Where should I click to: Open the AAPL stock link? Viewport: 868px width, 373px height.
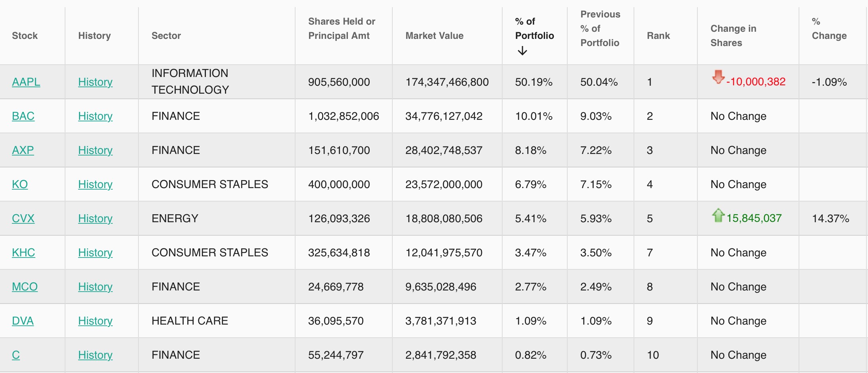coord(26,82)
